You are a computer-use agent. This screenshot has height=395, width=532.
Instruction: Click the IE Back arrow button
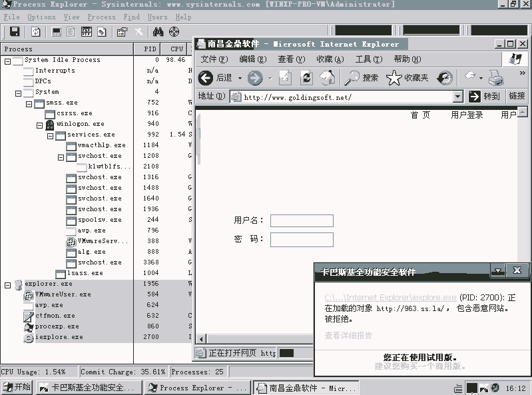(x=206, y=78)
